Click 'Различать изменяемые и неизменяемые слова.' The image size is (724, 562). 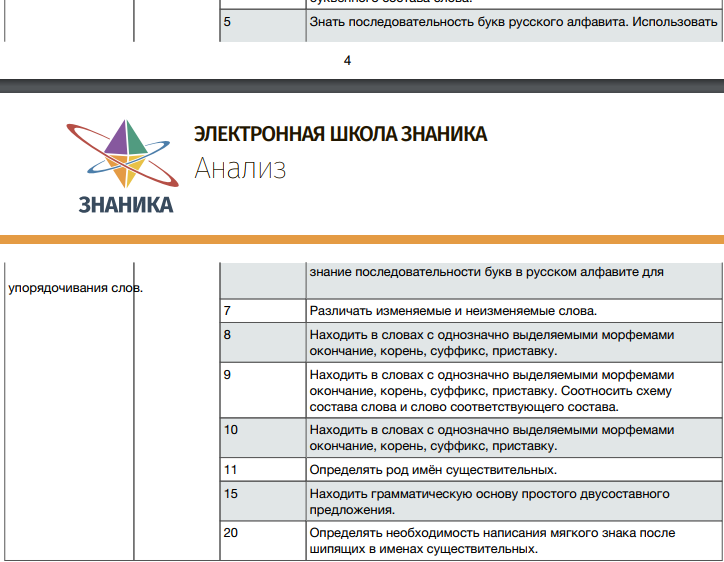coord(453,311)
